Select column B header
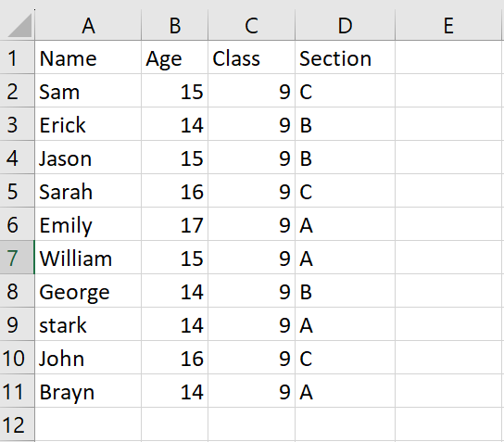Image resolution: width=504 pixels, height=442 pixels. point(174,25)
